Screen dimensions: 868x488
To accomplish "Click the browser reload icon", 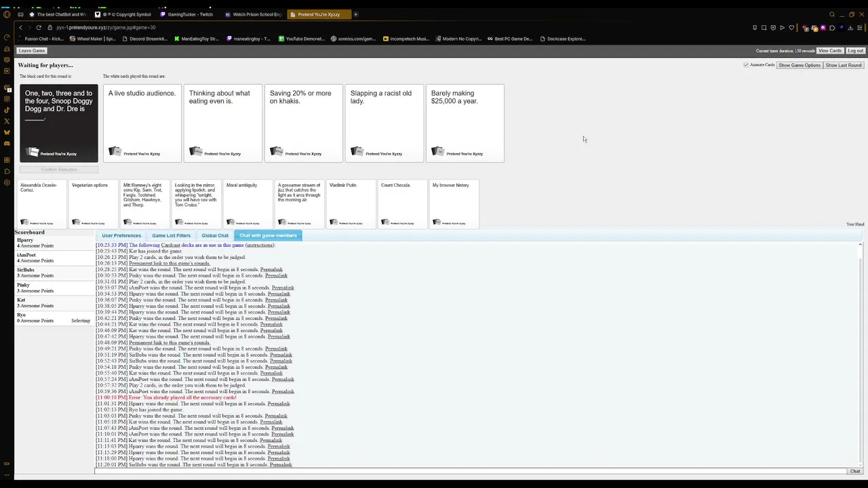I will coord(39,28).
